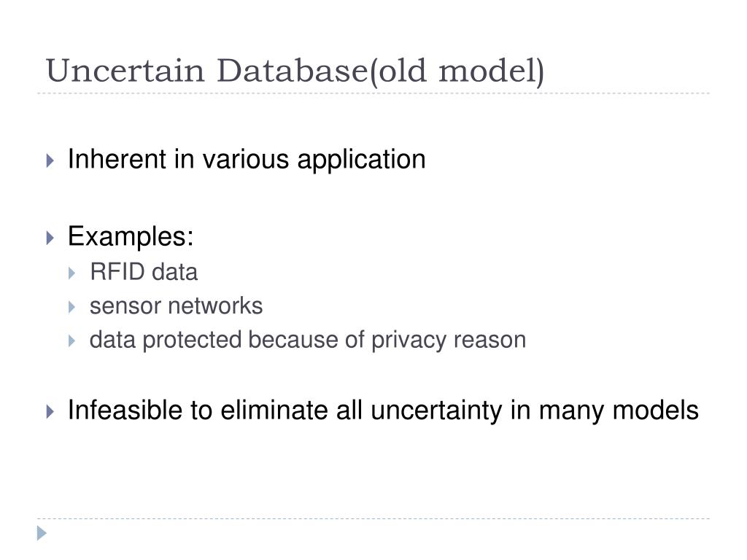
Task: Click the dotted divider line under the title
Action: pos(373,93)
